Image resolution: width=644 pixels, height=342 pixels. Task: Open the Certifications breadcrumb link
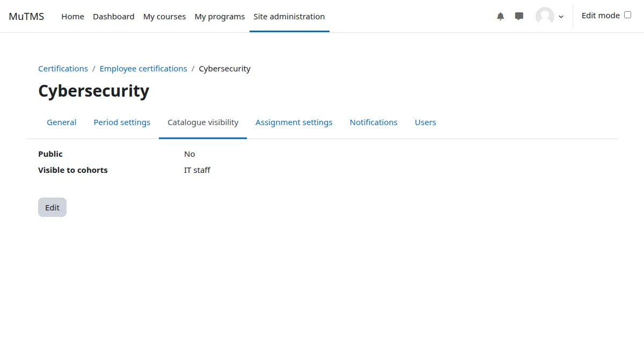click(x=63, y=68)
